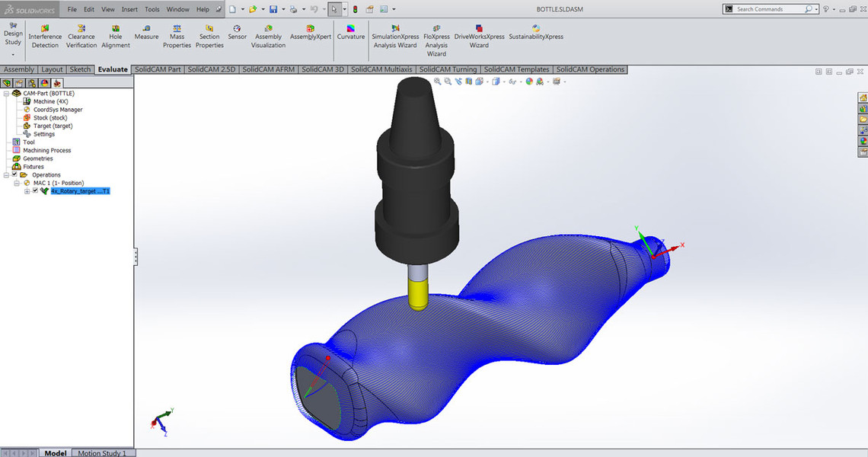Launch Clearance Verification tool
The height and width of the screenshot is (457, 868).
click(81, 37)
